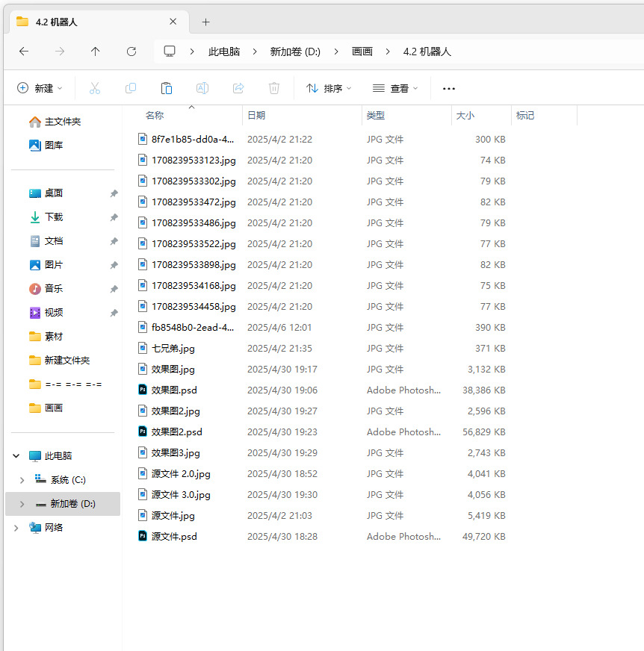Open the 排序 sort dropdown
The height and width of the screenshot is (651, 644).
point(329,88)
